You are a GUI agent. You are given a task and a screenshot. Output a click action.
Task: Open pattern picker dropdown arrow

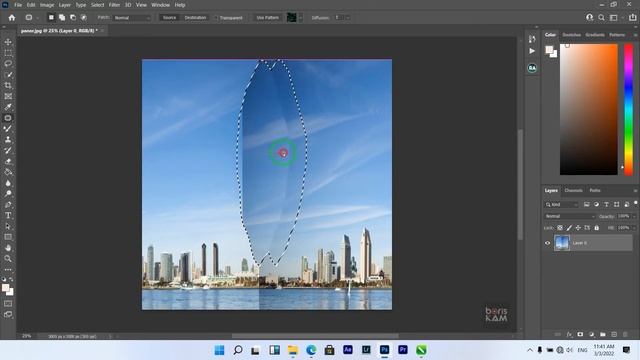[x=301, y=18]
